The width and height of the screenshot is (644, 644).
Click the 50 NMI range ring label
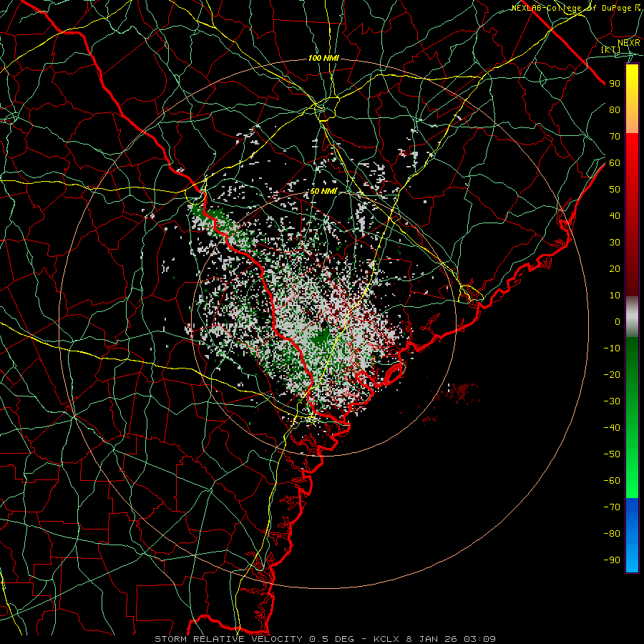(323, 191)
